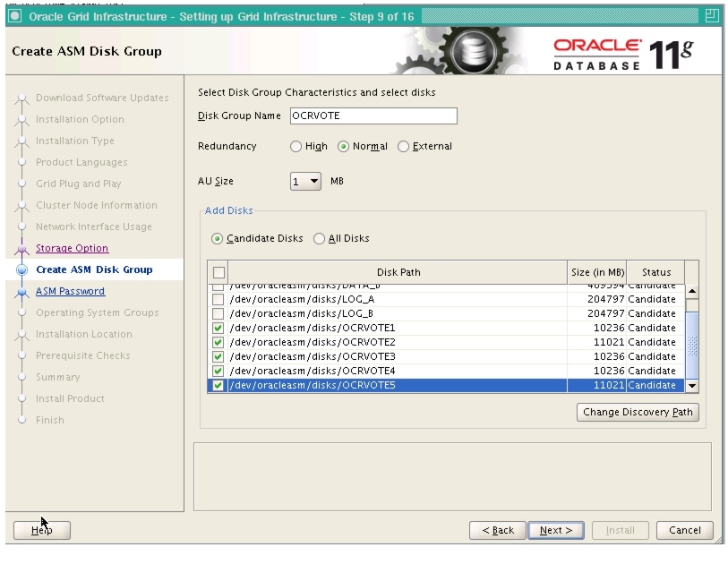Click the Disk Group Name field
Viewport: 728px width, 573px height.
tap(373, 115)
